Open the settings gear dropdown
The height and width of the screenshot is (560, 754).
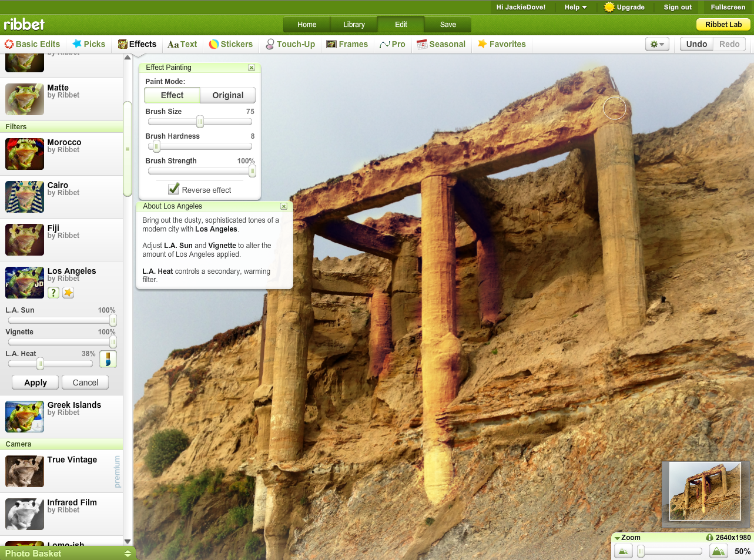[x=657, y=44]
